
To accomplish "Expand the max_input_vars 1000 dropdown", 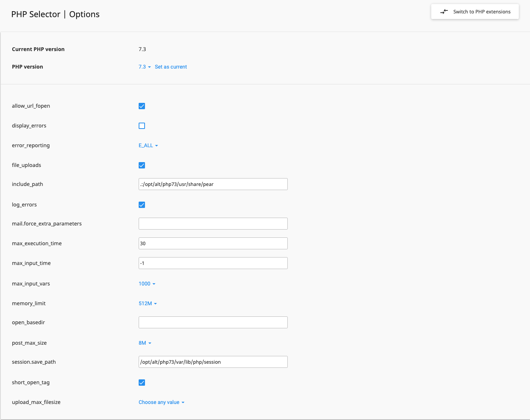I will coord(147,284).
